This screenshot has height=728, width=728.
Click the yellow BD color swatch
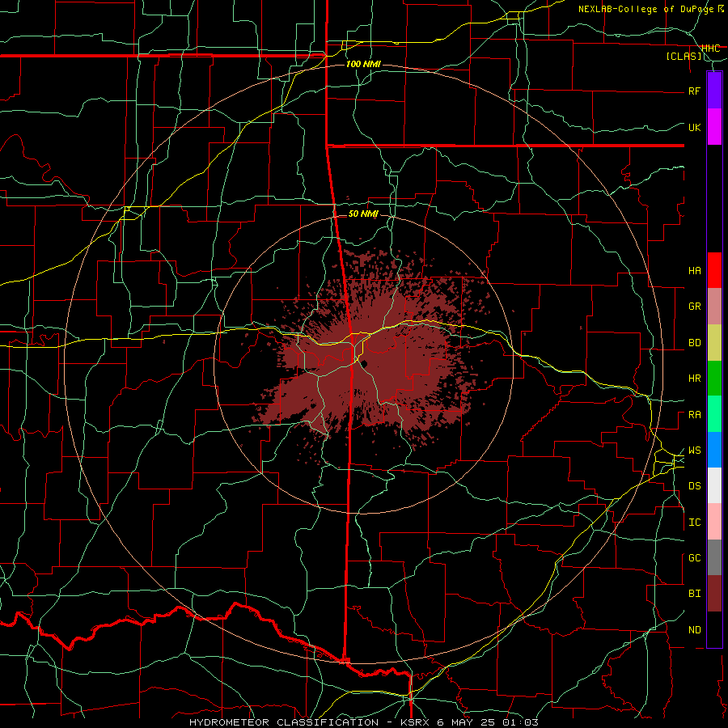pos(714,343)
